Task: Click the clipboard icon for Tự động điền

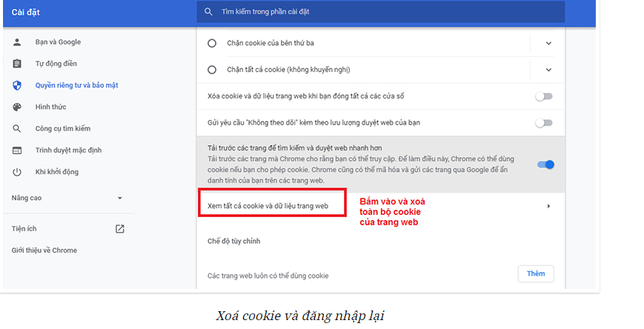Action: (x=17, y=64)
